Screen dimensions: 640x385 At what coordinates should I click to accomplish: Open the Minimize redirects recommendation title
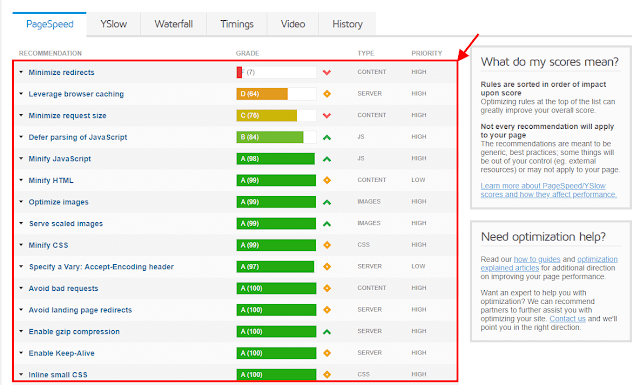pos(61,72)
